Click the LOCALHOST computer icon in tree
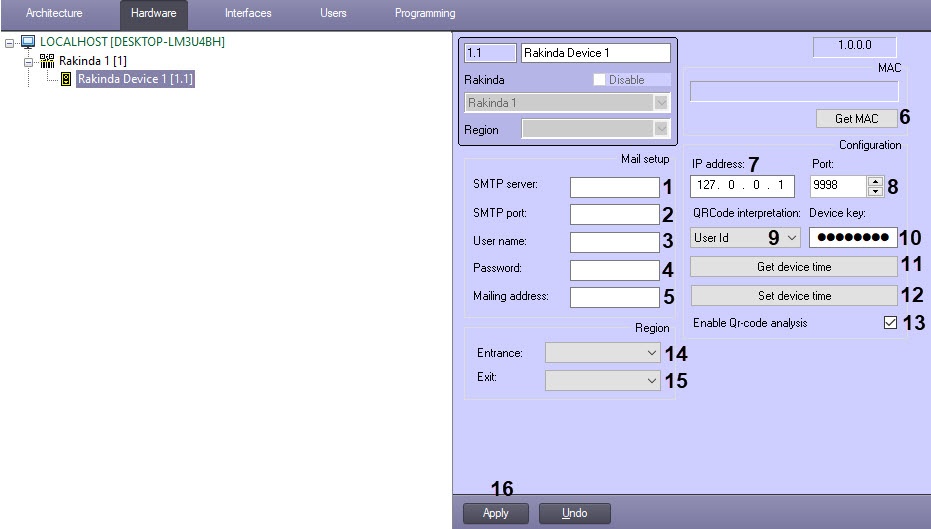The image size is (931, 529). pyautogui.click(x=28, y=43)
